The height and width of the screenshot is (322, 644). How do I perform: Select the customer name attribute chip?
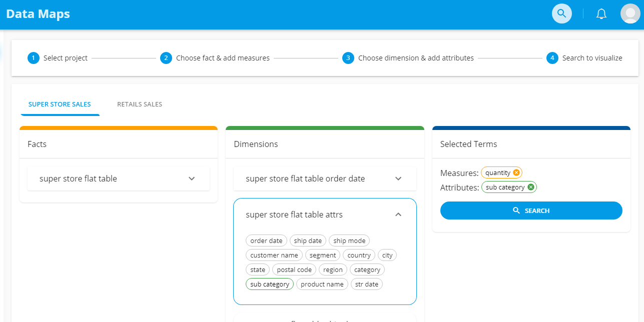[274, 255]
